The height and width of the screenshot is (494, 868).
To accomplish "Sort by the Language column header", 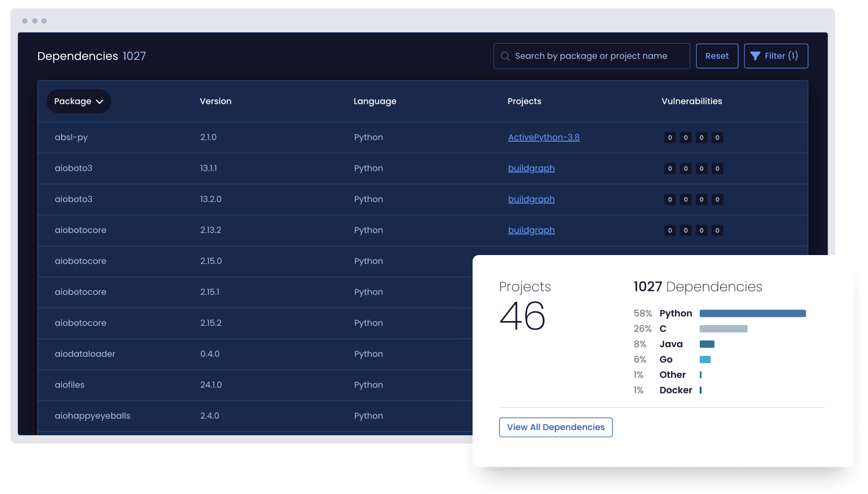I will tap(375, 101).
